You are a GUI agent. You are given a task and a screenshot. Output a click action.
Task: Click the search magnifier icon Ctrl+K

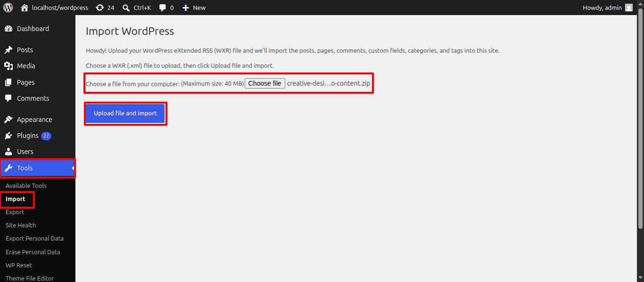pyautogui.click(x=126, y=8)
